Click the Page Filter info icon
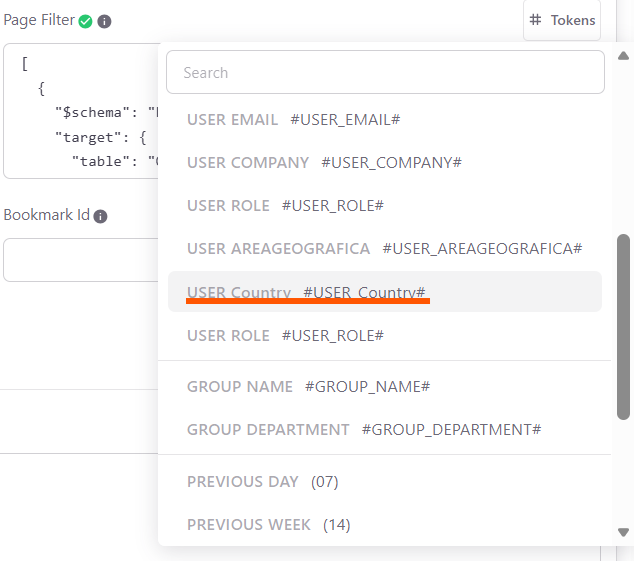The height and width of the screenshot is (561, 634). point(104,21)
